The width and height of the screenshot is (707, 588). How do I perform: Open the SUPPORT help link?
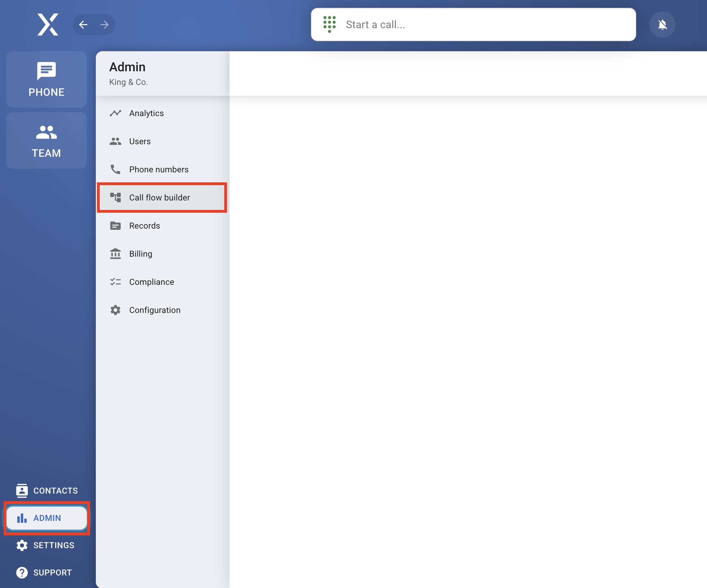[x=44, y=572]
